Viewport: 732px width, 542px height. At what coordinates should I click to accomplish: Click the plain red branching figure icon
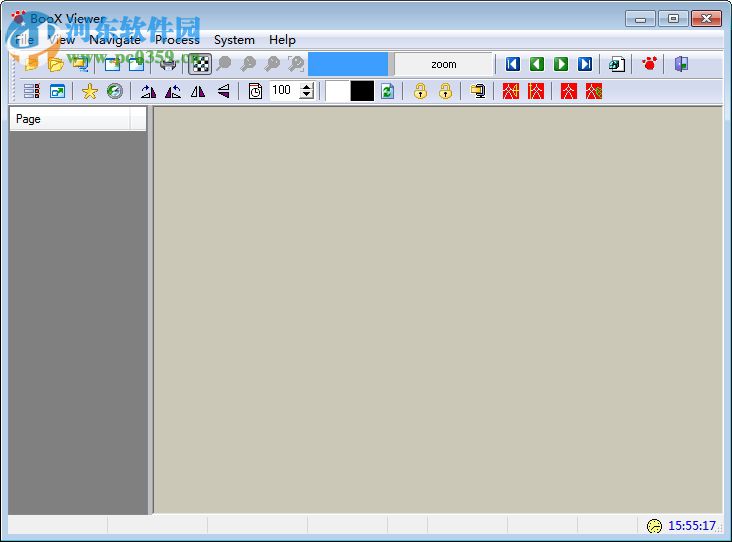[x=569, y=91]
